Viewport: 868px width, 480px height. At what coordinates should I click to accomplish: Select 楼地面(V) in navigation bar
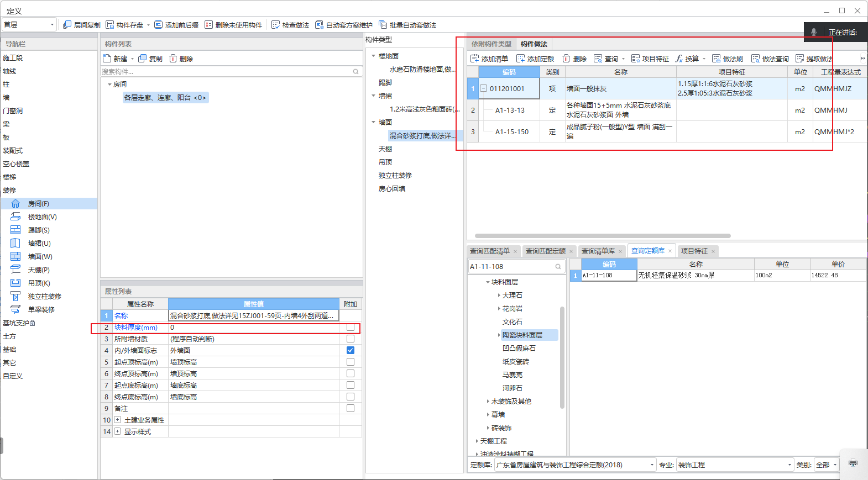pos(49,217)
